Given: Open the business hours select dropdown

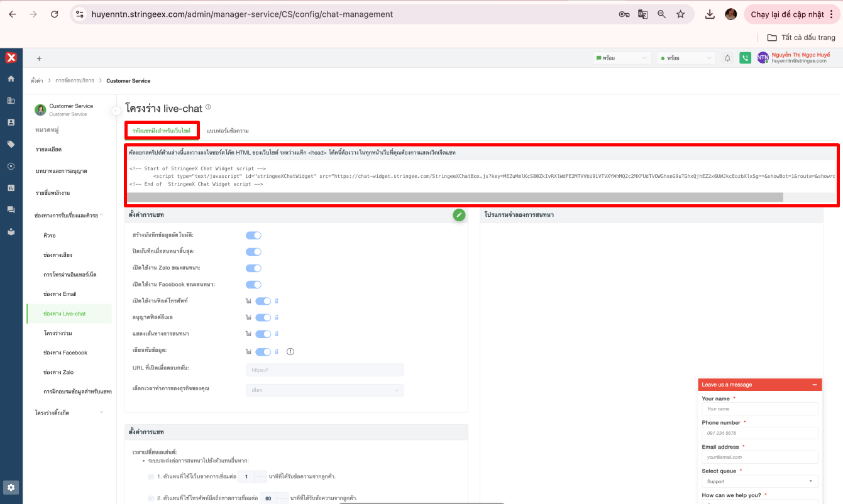Looking at the screenshot, I should point(324,390).
